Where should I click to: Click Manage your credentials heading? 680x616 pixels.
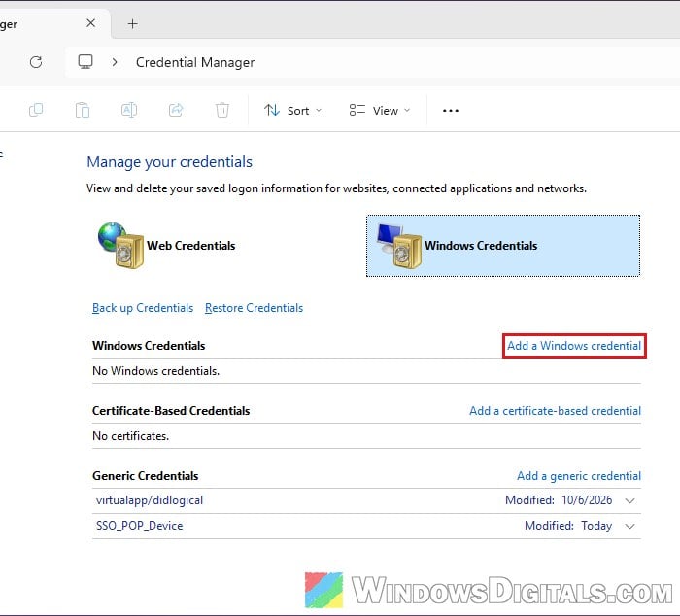(170, 162)
